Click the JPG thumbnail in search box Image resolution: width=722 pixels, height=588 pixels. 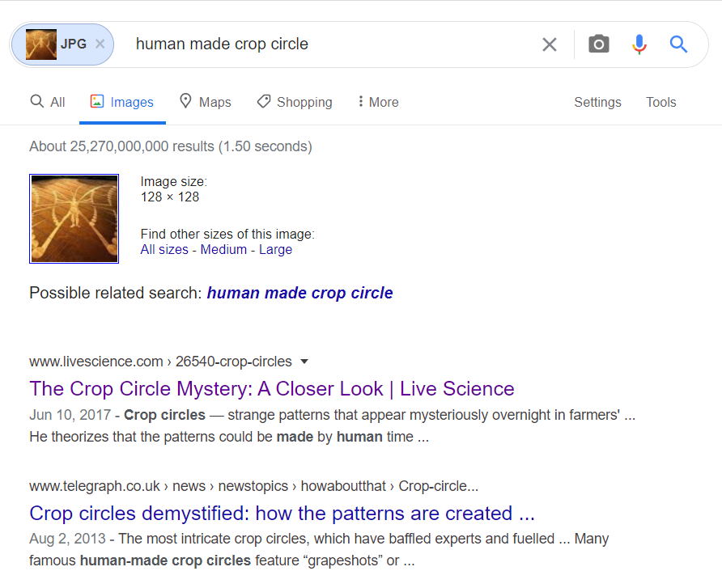(41, 44)
